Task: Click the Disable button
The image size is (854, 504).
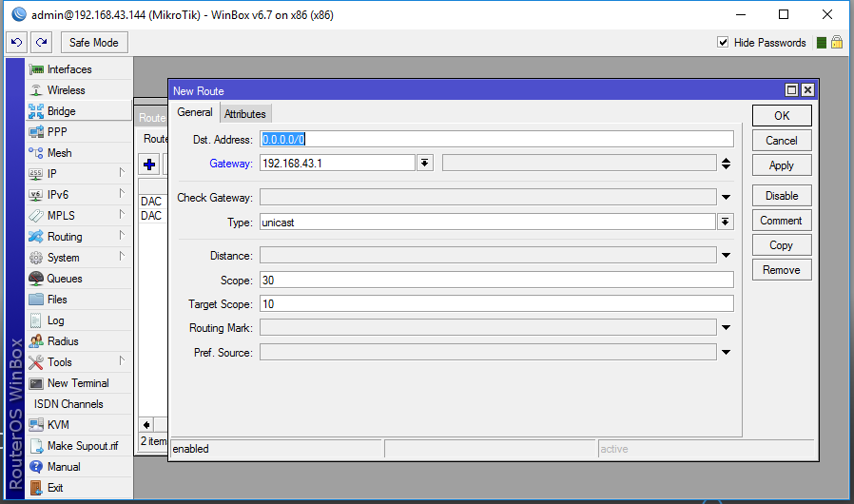Action: point(782,196)
